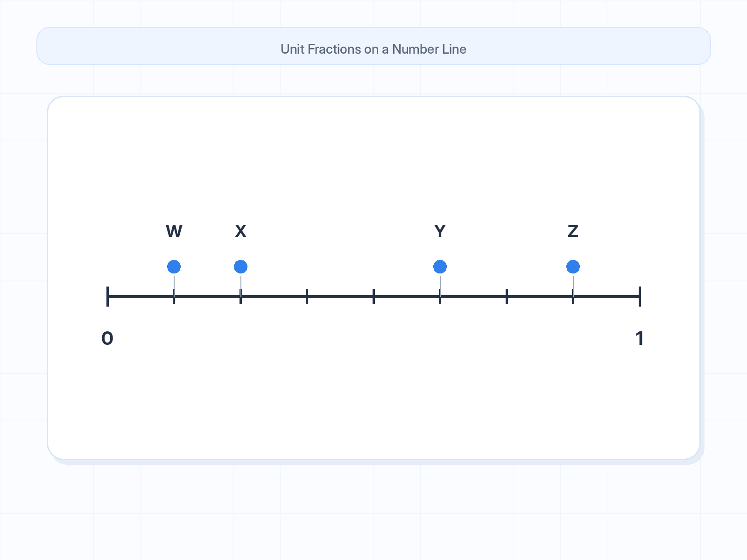The height and width of the screenshot is (560, 747).
Task: Click the tick between Y and Z
Action: point(507,296)
